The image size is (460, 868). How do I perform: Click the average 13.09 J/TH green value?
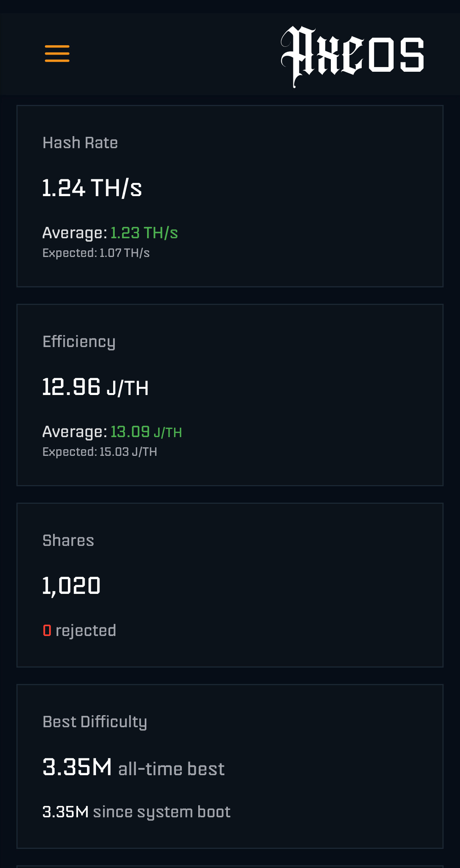point(146,432)
